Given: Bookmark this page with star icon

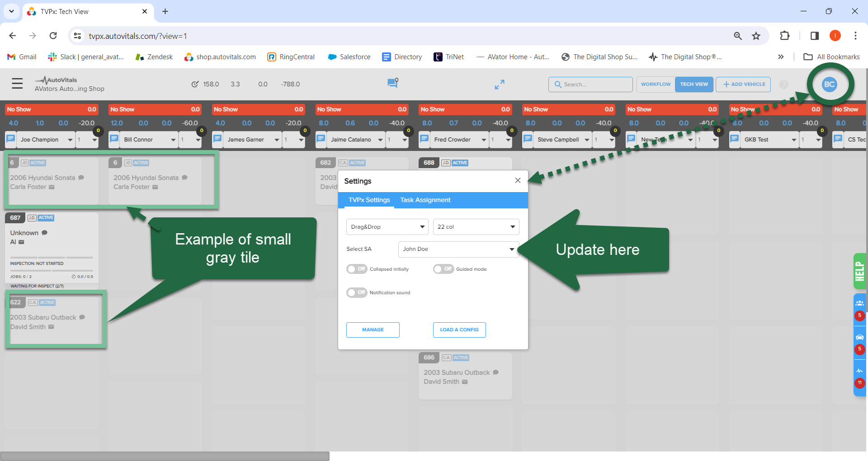Looking at the screenshot, I should pos(756,36).
